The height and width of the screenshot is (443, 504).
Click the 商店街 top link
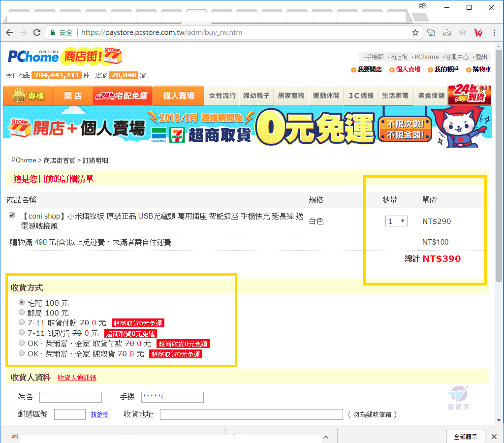pyautogui.click(x=399, y=57)
